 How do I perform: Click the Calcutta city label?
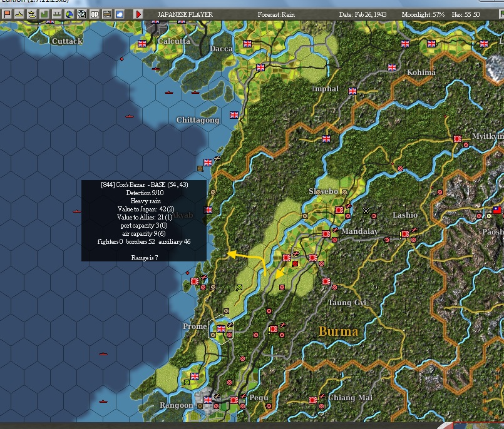[174, 41]
